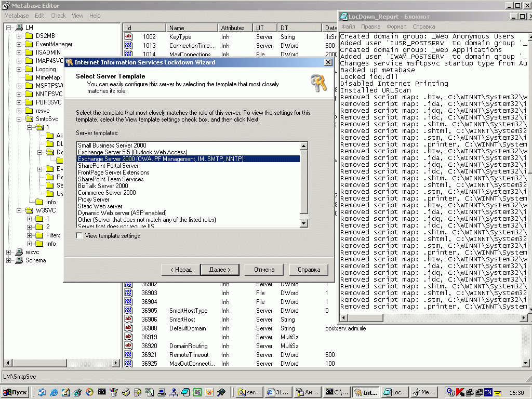Click the network quick launch icon
532x399 pixels.
pos(174,392)
